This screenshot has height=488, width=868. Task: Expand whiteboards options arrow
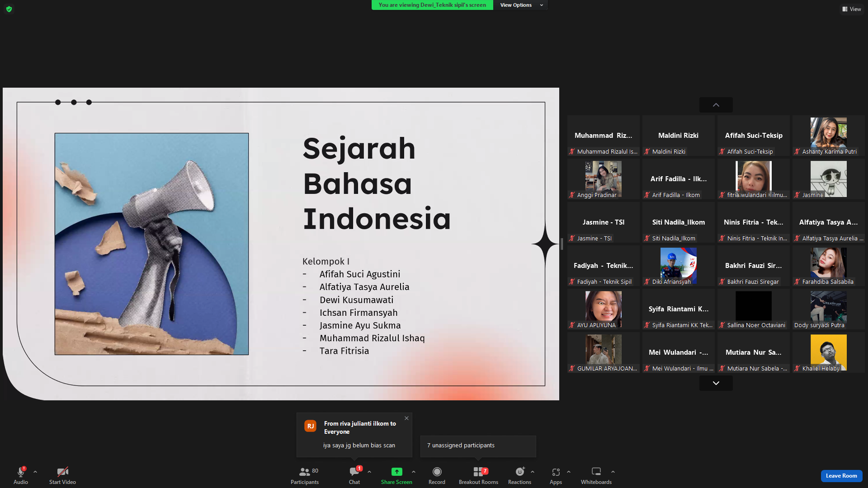pyautogui.click(x=613, y=472)
